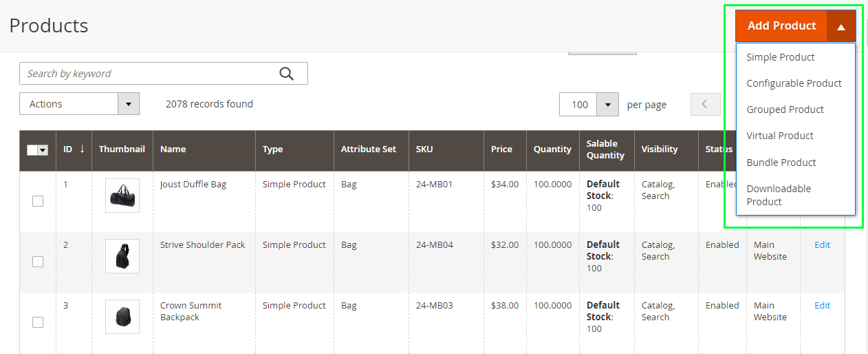The height and width of the screenshot is (354, 868).
Task: Check the Crown Summit Backpack row checkbox
Action: tap(38, 322)
